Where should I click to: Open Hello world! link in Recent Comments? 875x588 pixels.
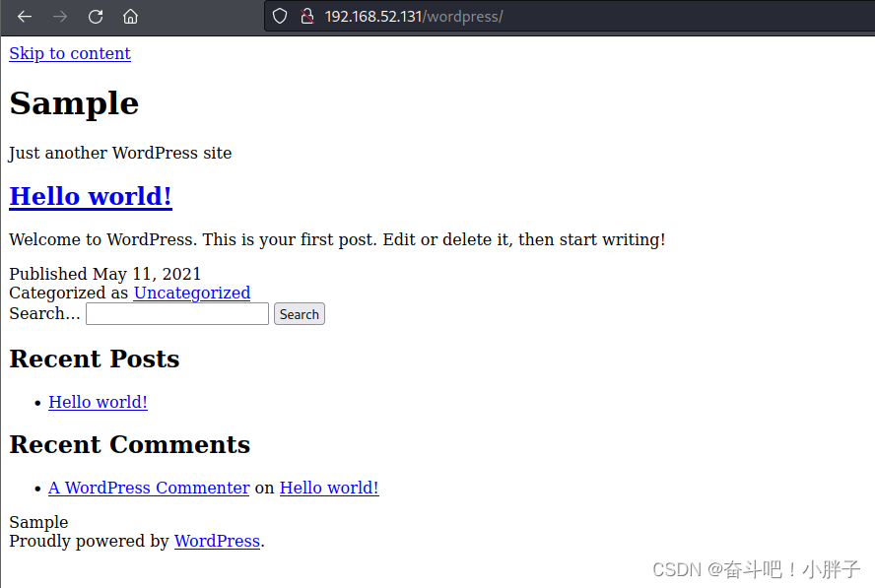pyautogui.click(x=329, y=488)
